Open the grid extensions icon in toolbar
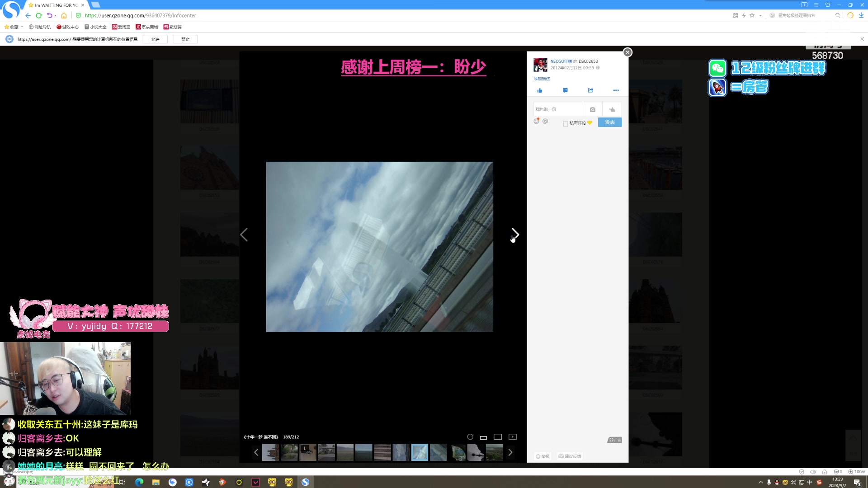The image size is (868, 488). (736, 15)
